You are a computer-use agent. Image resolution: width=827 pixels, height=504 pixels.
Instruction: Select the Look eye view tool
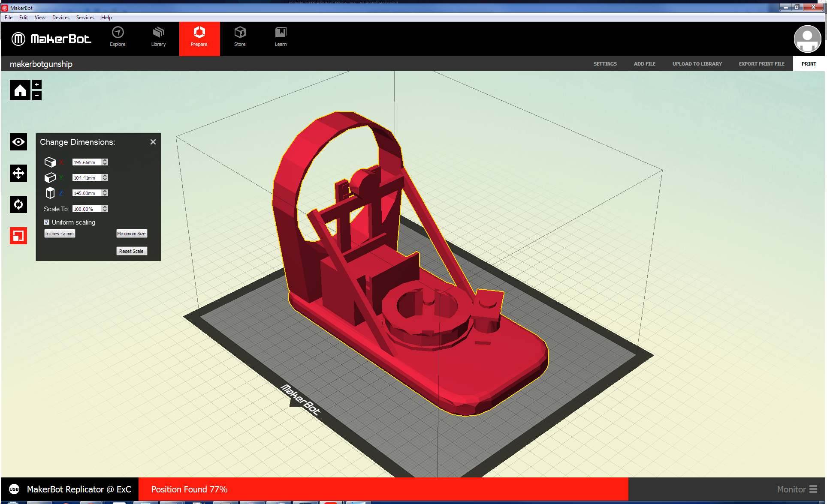[18, 142]
